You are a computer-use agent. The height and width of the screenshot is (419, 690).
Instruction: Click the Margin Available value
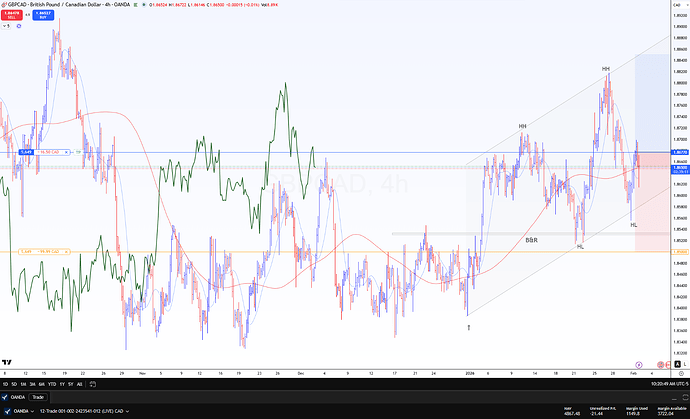pyautogui.click(x=665, y=414)
